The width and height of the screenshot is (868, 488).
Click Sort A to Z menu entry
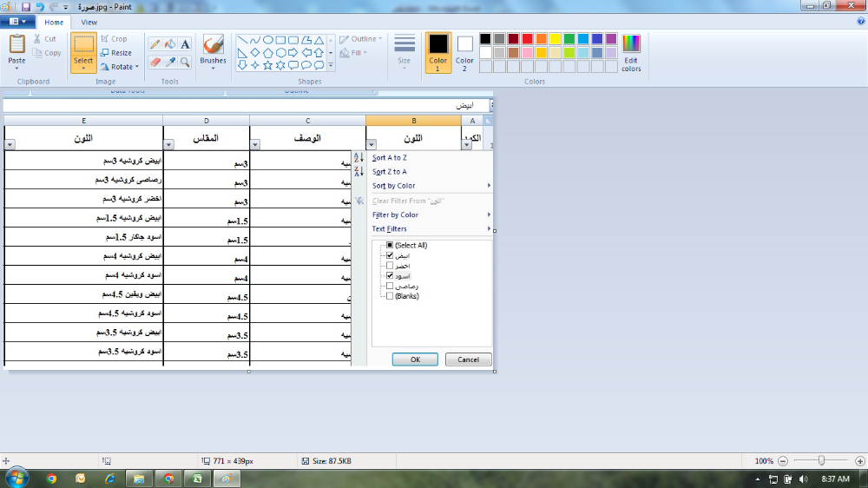(x=389, y=158)
